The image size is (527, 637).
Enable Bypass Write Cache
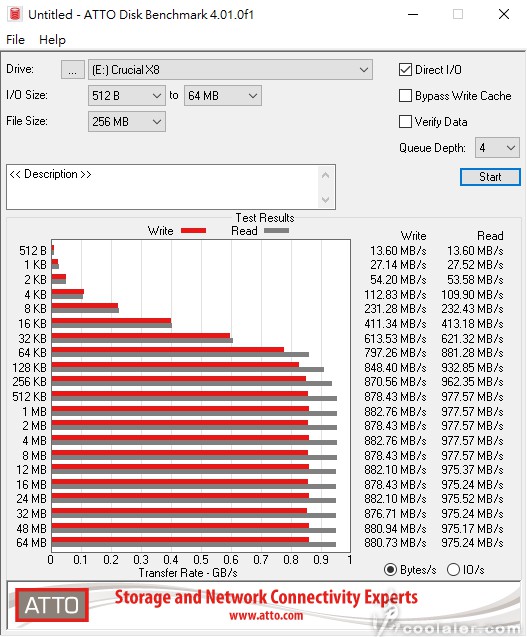[x=406, y=95]
